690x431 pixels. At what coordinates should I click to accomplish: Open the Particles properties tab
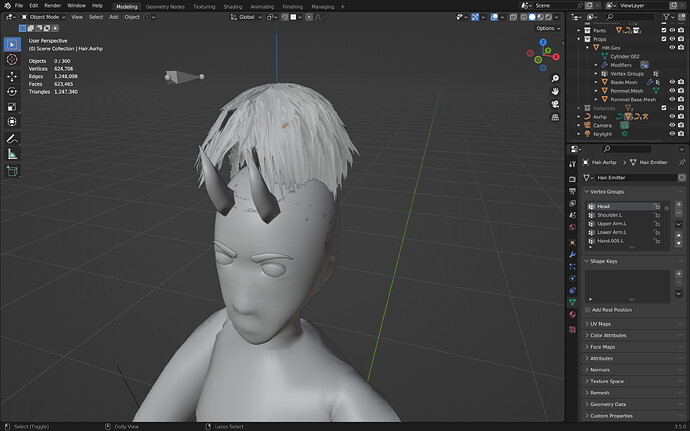pos(572,266)
